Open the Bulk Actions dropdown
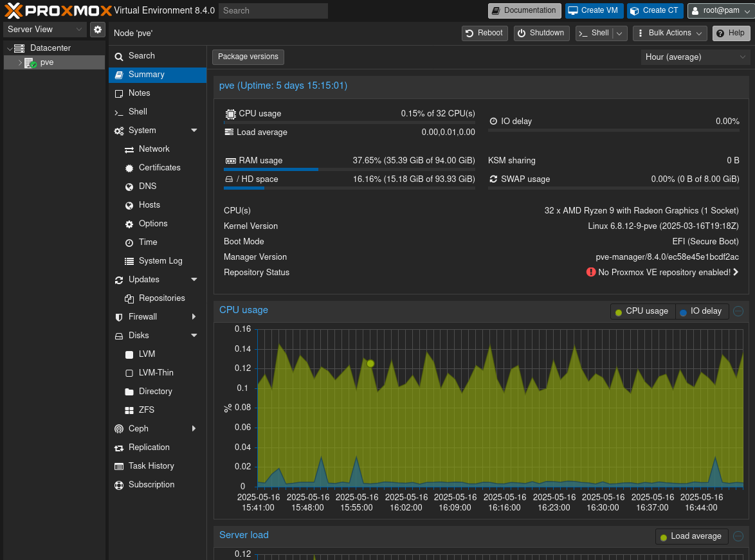Screen dimensions: 755x560 669,33
